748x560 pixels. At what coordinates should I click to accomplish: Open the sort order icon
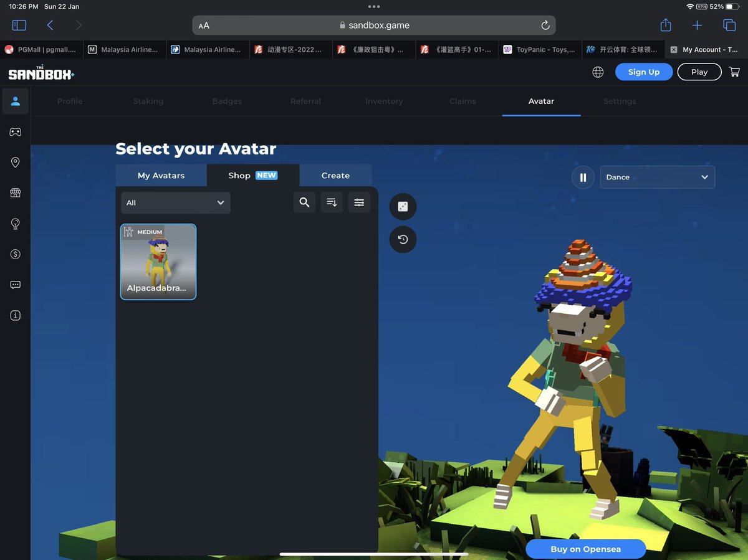pyautogui.click(x=332, y=202)
